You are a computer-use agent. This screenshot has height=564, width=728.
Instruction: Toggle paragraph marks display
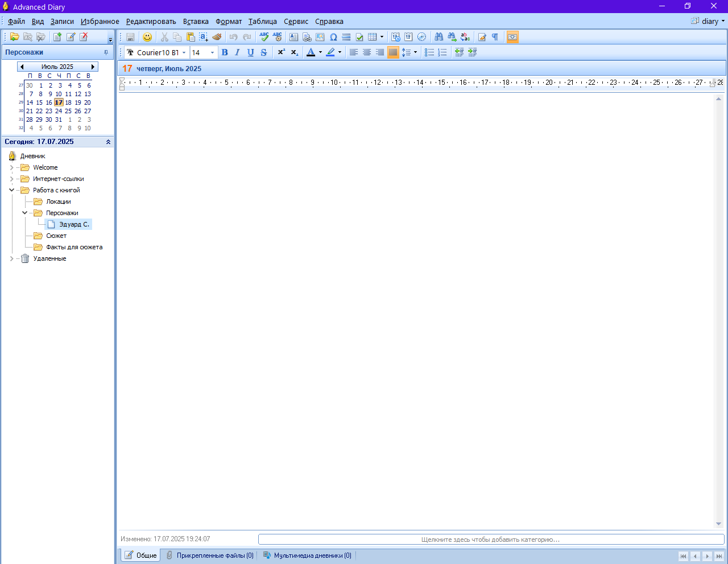coord(495,37)
